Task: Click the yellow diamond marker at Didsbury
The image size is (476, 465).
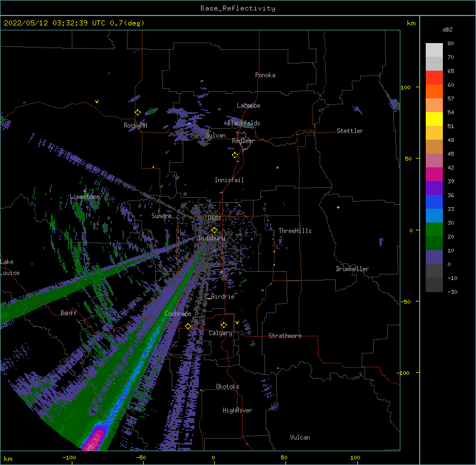Action: tap(214, 230)
